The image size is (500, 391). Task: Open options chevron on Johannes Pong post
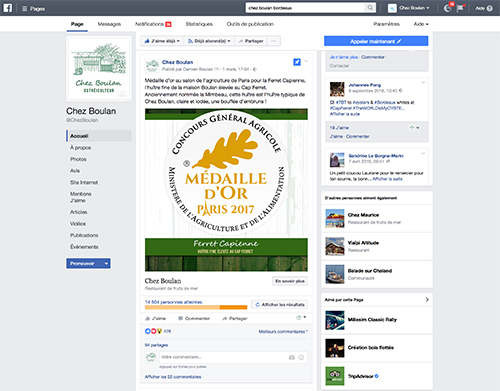(x=423, y=82)
